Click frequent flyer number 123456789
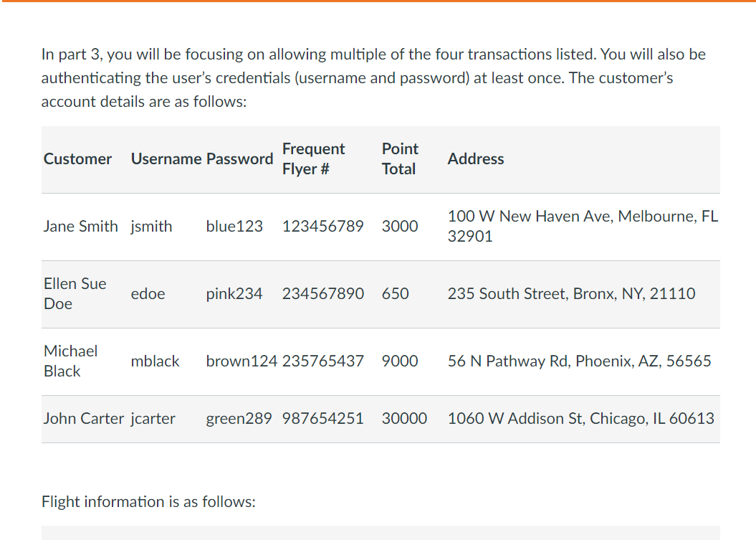The width and height of the screenshot is (756, 540). click(x=323, y=227)
